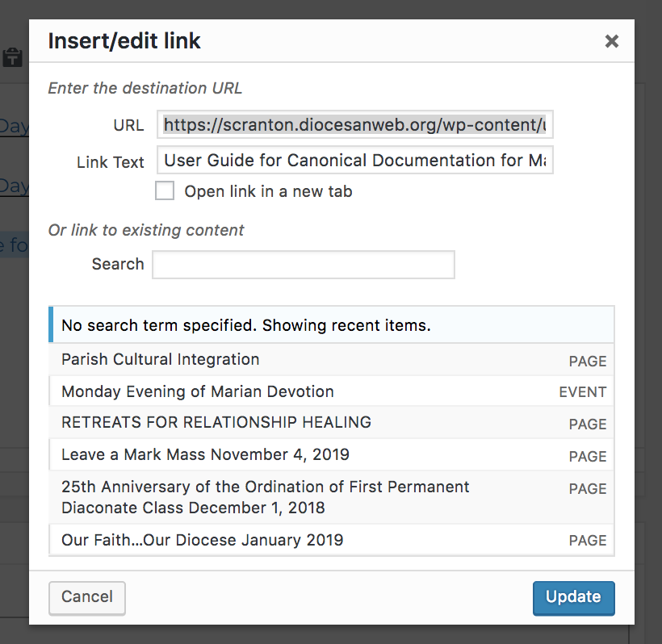The width and height of the screenshot is (662, 644).
Task: Focus the URL input field
Action: [x=354, y=125]
